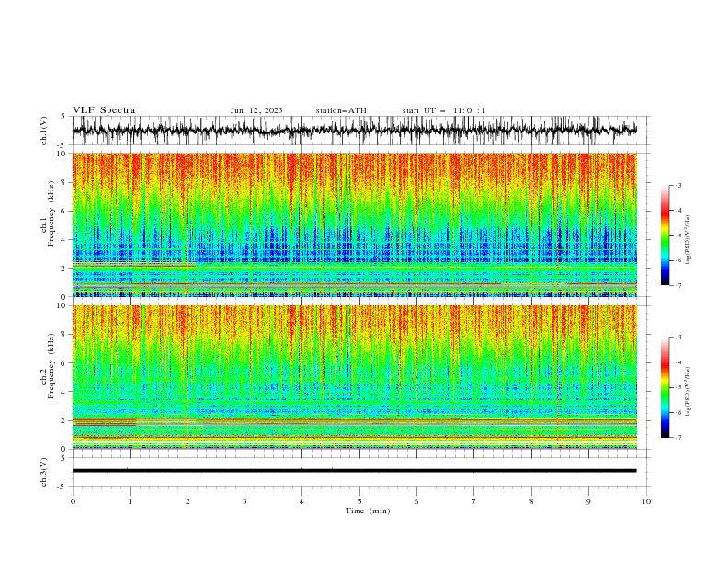The width and height of the screenshot is (728, 563).
Task: Click the '3' tick label on the time axis
Action: (x=245, y=501)
